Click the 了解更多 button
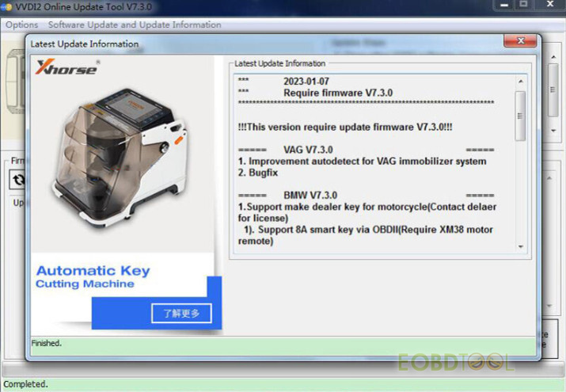 [x=181, y=314]
